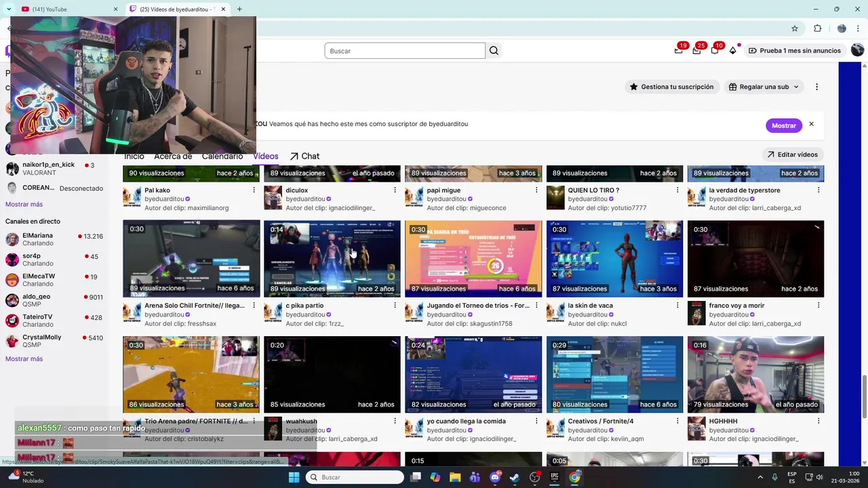
Task: Open whispers icon with 10 badge
Action: coord(715,50)
